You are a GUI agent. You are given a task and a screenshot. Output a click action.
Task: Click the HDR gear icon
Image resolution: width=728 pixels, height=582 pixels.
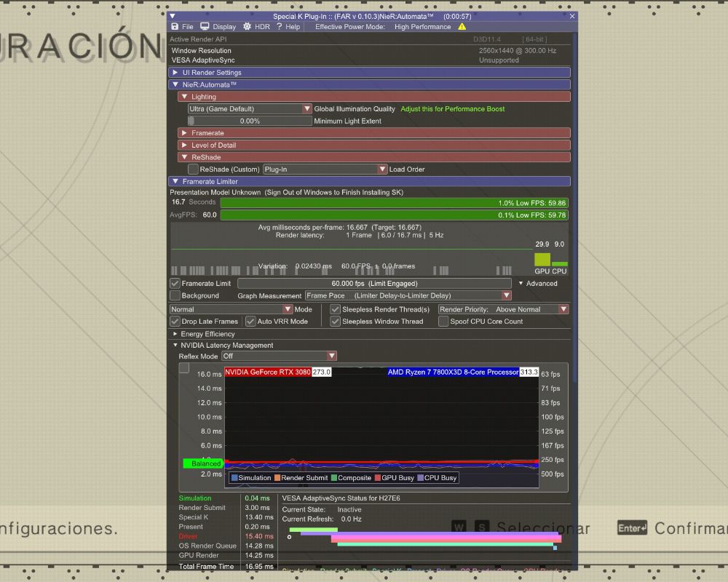click(247, 26)
